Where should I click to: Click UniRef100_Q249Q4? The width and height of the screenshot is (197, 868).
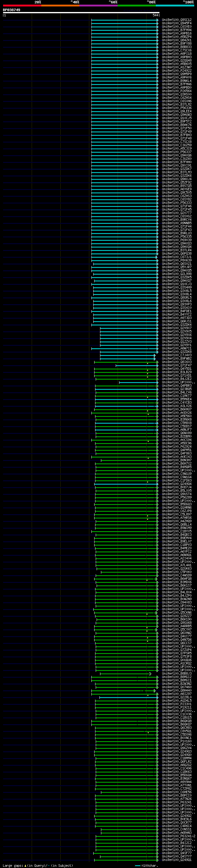pyautogui.click(x=176, y=484)
